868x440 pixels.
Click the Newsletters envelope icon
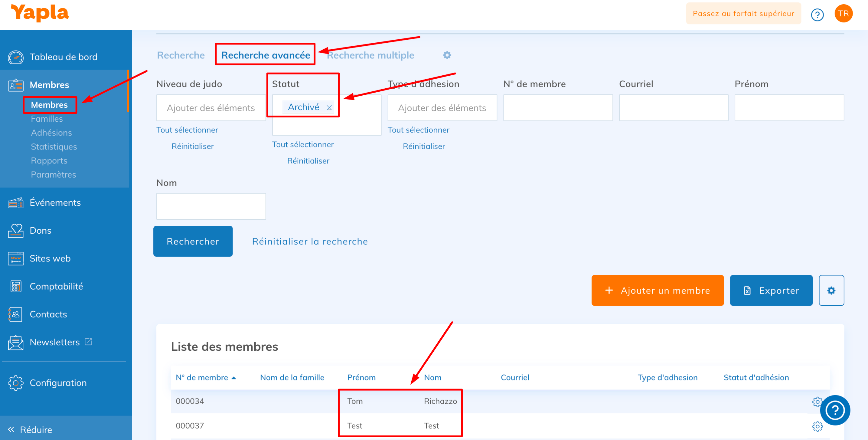pyautogui.click(x=15, y=342)
